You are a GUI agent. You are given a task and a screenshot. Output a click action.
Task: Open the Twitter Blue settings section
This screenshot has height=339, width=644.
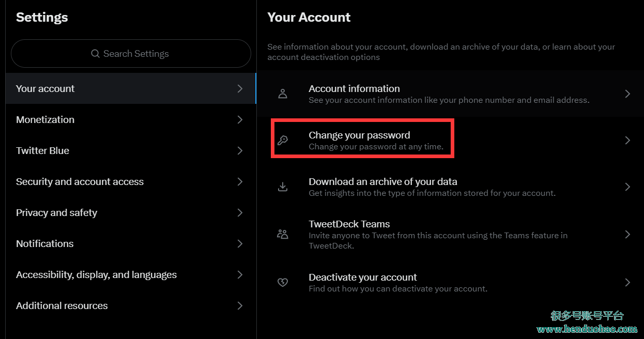[x=43, y=150]
